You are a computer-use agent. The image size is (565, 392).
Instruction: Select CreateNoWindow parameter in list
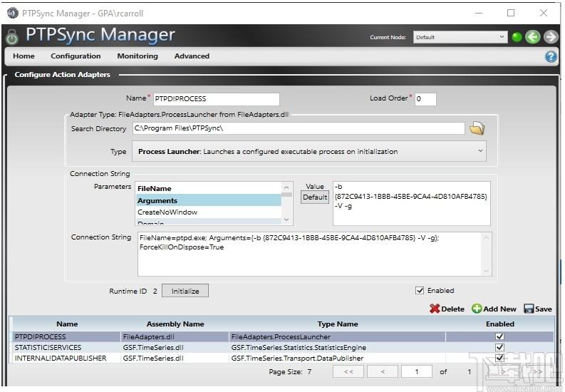pyautogui.click(x=208, y=212)
